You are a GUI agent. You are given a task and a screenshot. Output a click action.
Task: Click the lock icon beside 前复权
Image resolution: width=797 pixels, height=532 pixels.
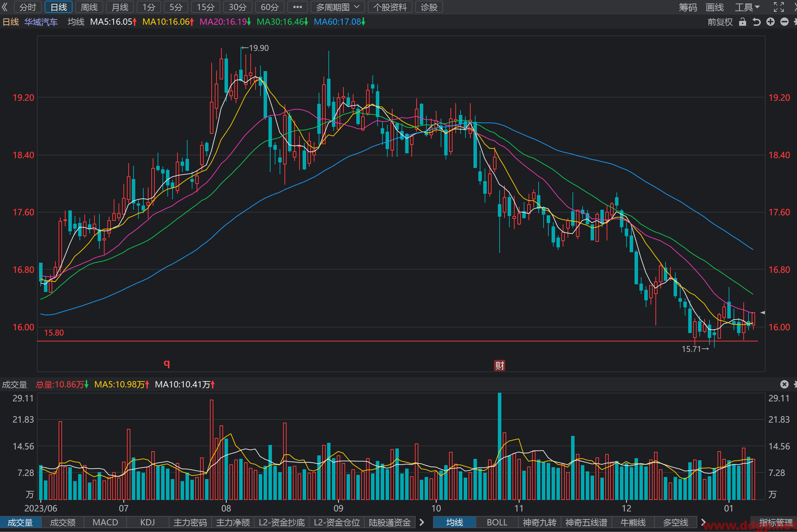pyautogui.click(x=743, y=22)
